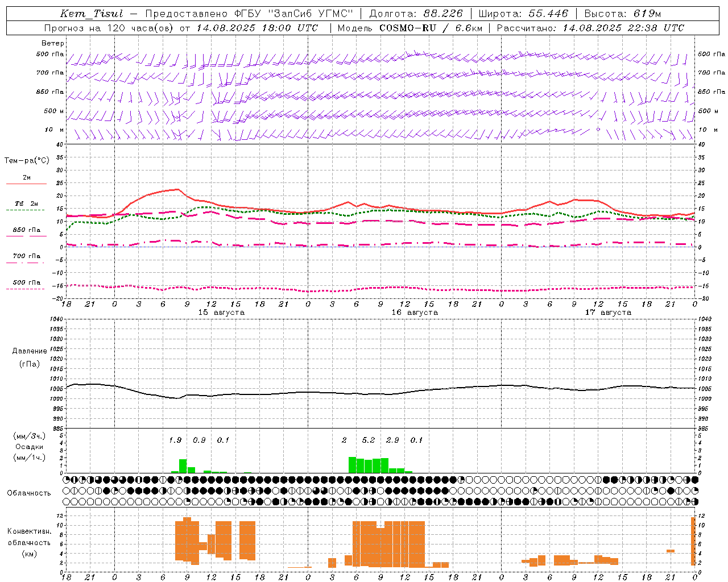This screenshot has width=728, height=582.
Task: Click the 3-hour precipitation value "1.9"
Action: click(175, 440)
